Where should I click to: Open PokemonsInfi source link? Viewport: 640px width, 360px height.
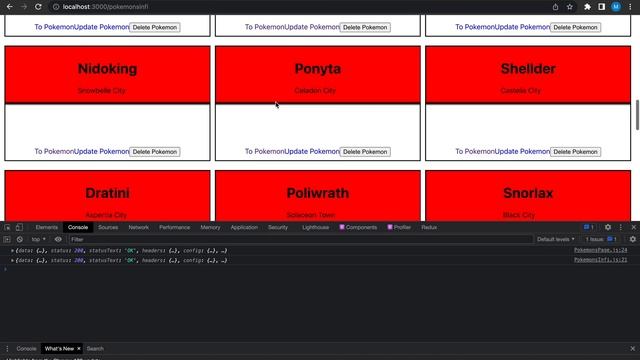600,260
